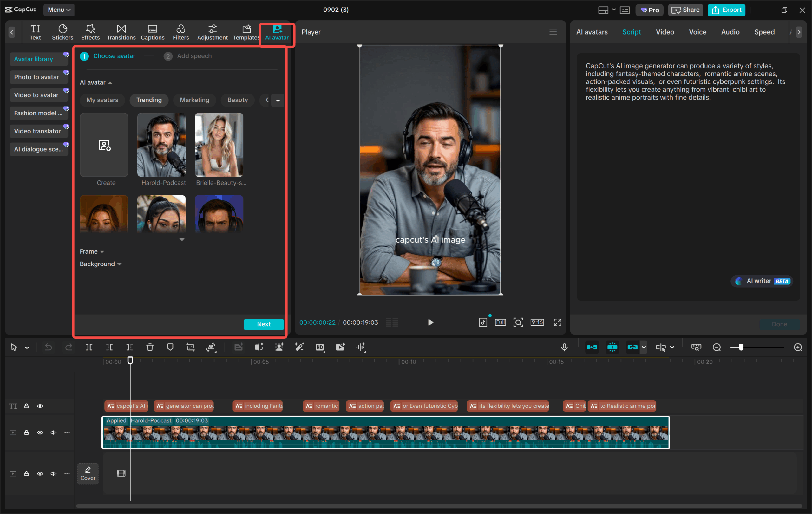The image size is (812, 514).
Task: Open the Menu dropdown
Action: [x=59, y=10]
